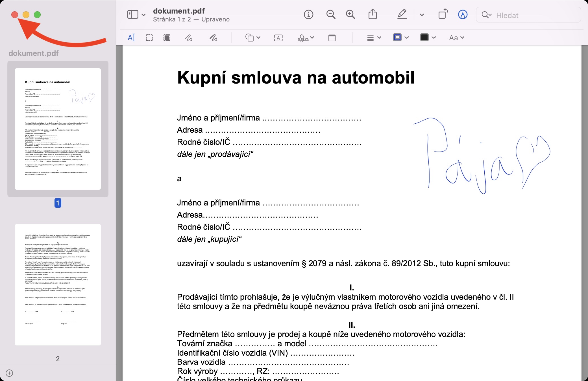Choose the Rectangular Selection tool
Screen dimensions: 588x381
[149, 38]
